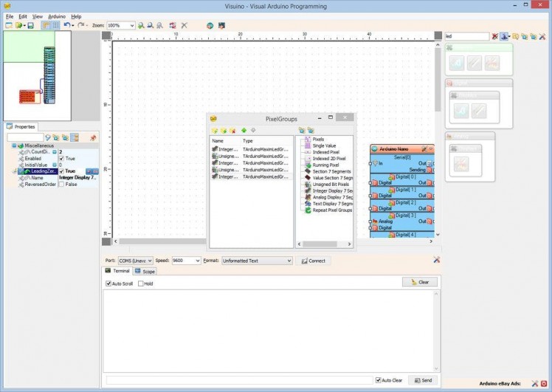
Task: Click the Connect button
Action: (x=313, y=261)
